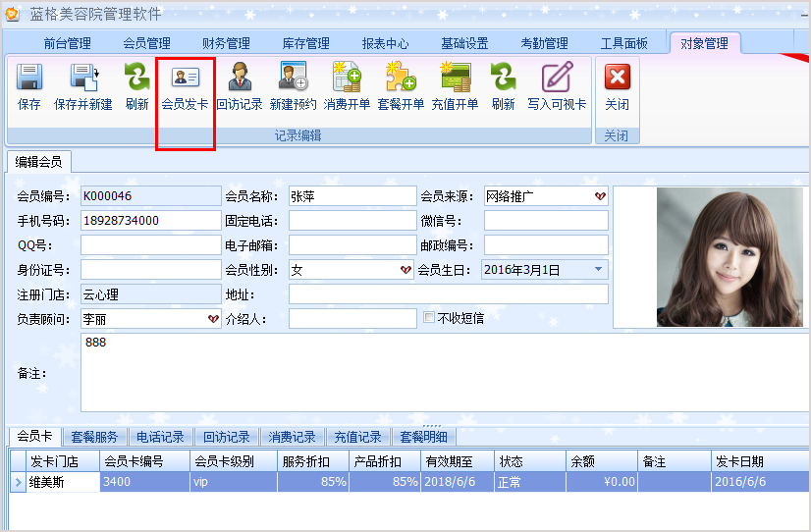Click the 会员名称 field with 张萍

[352, 196]
